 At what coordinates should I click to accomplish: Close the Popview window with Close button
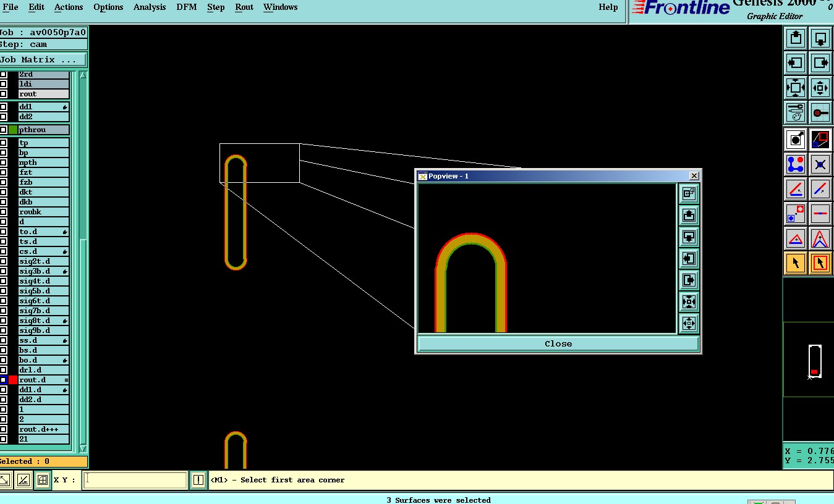(558, 344)
